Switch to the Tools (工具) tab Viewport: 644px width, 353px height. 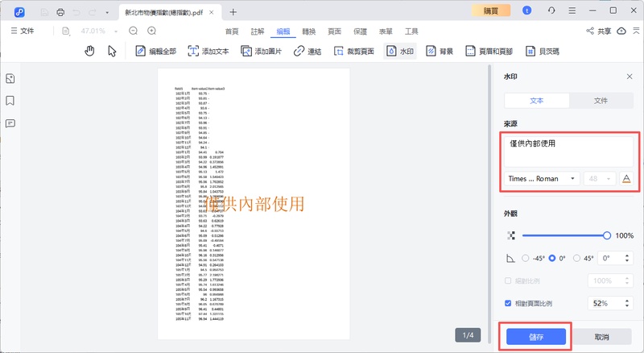[x=411, y=31]
